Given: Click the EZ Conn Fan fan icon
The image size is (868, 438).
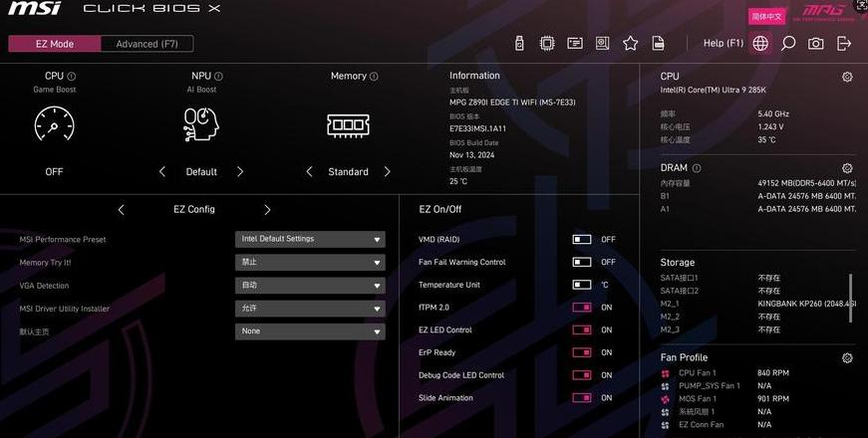Looking at the screenshot, I should pos(666,425).
